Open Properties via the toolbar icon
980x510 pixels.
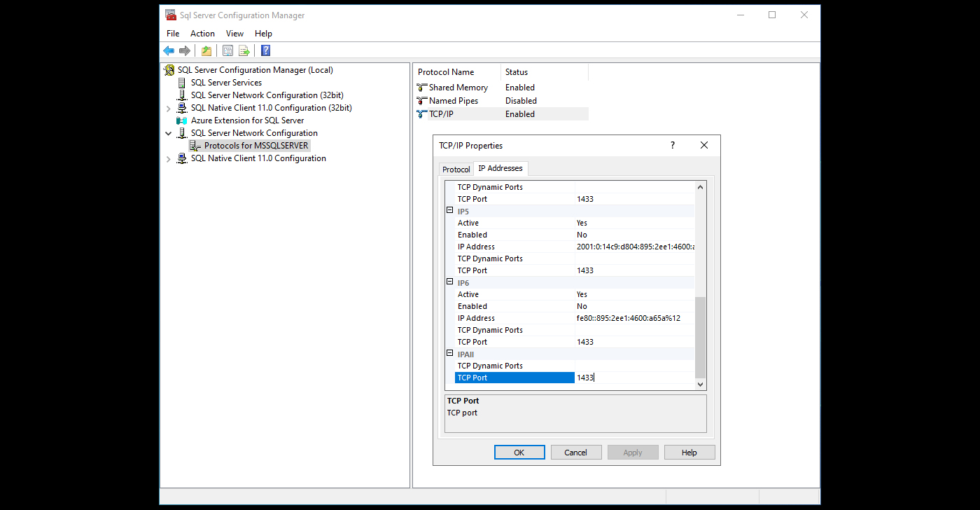[x=227, y=50]
